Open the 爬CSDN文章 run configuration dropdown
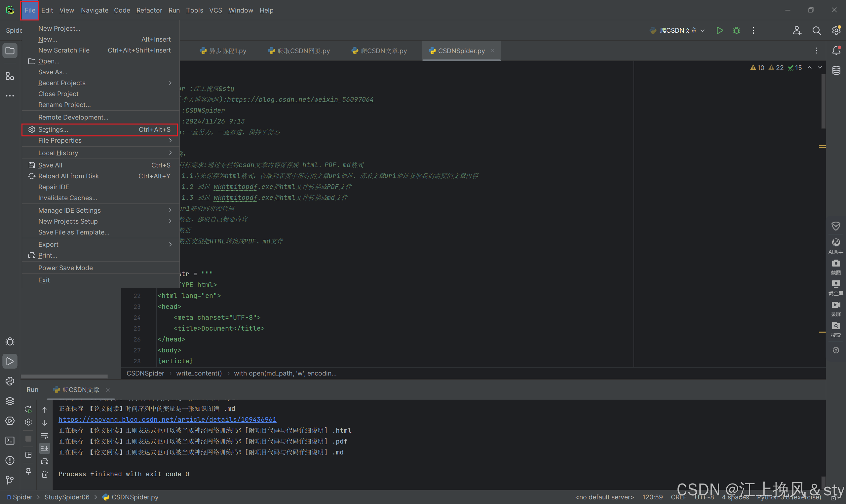Screen dimensions: 846x504 tap(677, 31)
